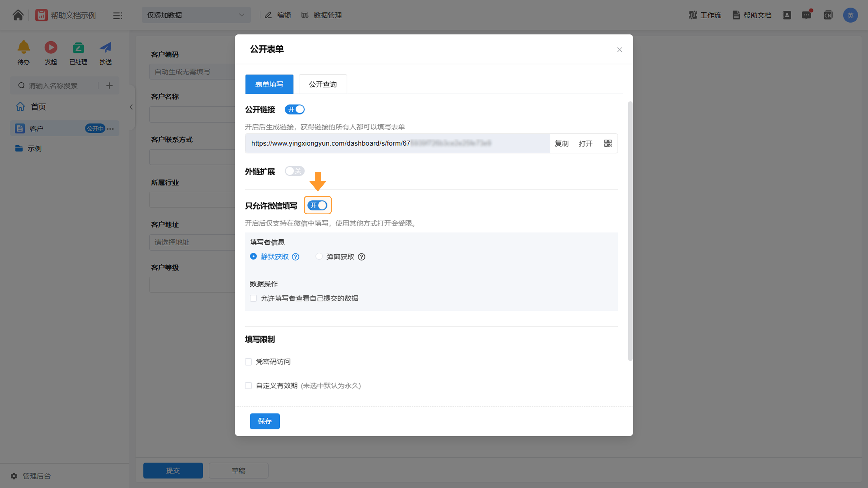Image resolution: width=868 pixels, height=488 pixels.
Task: Click the 公开中 badge on 客户
Action: [95, 128]
